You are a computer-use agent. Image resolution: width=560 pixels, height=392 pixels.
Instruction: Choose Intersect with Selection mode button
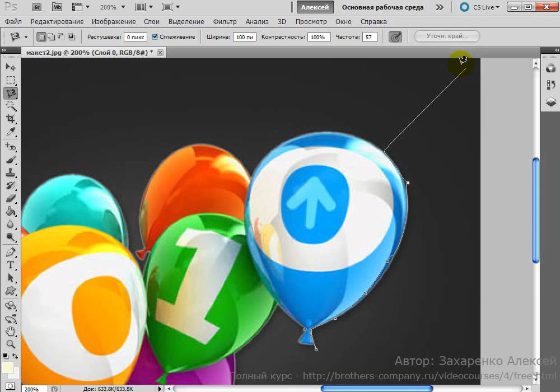[71, 36]
